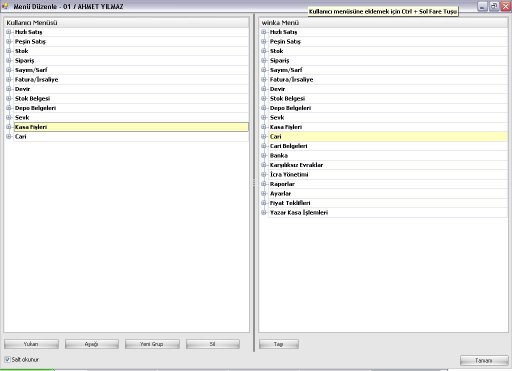Select Kasa Fişleri in winka Menü

coord(286,127)
